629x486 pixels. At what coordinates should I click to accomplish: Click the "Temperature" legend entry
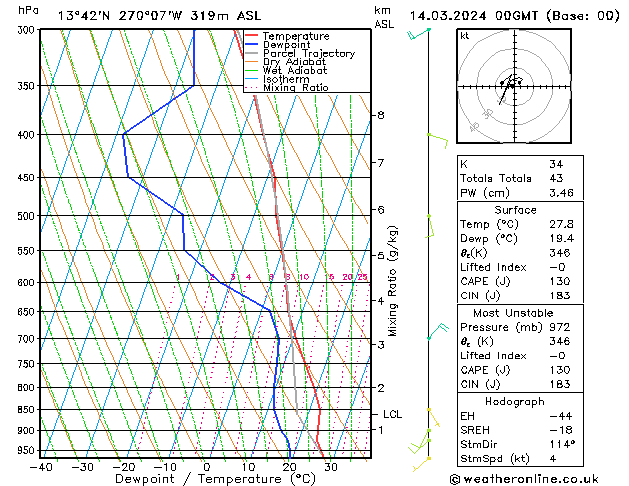[x=296, y=36]
